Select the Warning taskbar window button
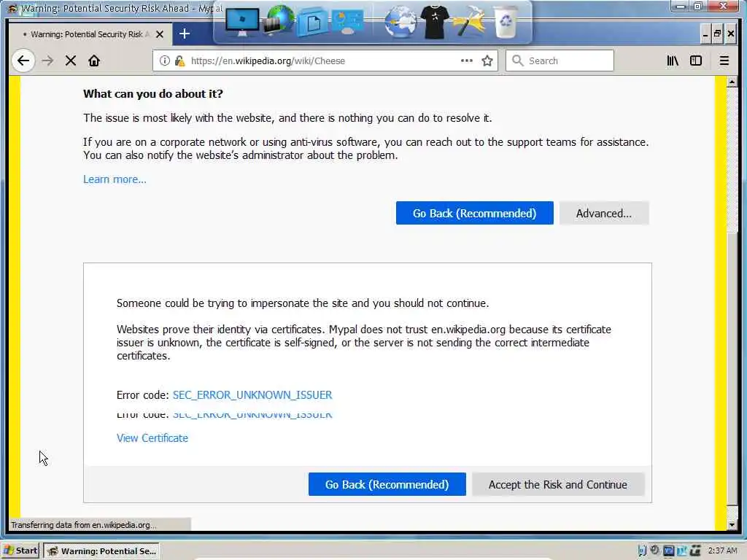747x560 pixels. [102, 551]
